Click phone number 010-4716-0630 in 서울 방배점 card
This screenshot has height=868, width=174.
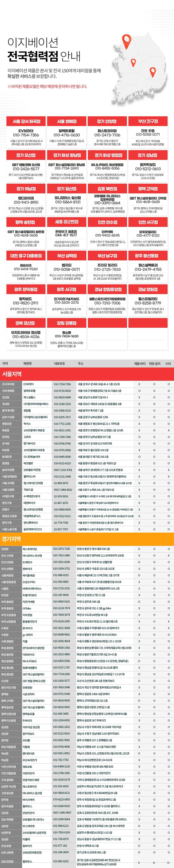(66, 135)
